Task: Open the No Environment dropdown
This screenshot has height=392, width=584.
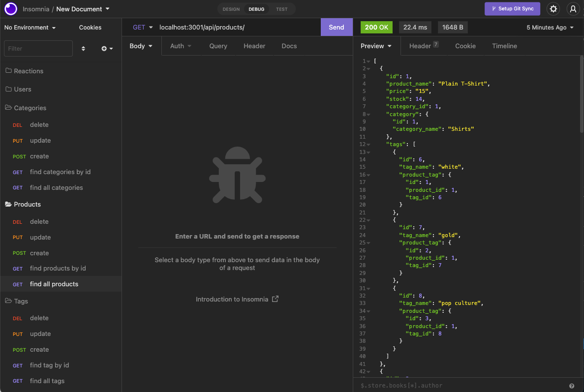Action: point(30,28)
